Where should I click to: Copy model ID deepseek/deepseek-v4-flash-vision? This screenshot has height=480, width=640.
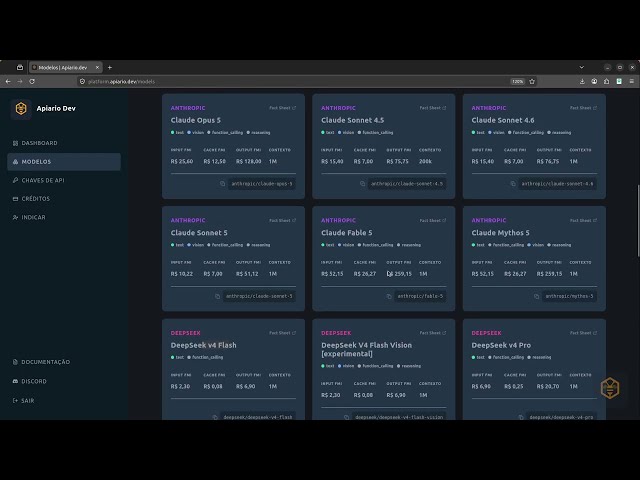346,417
